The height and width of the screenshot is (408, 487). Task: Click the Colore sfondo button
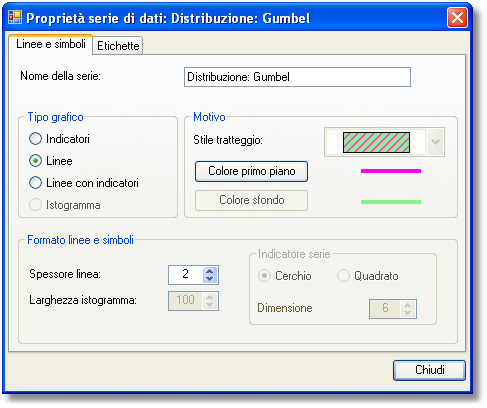[251, 200]
